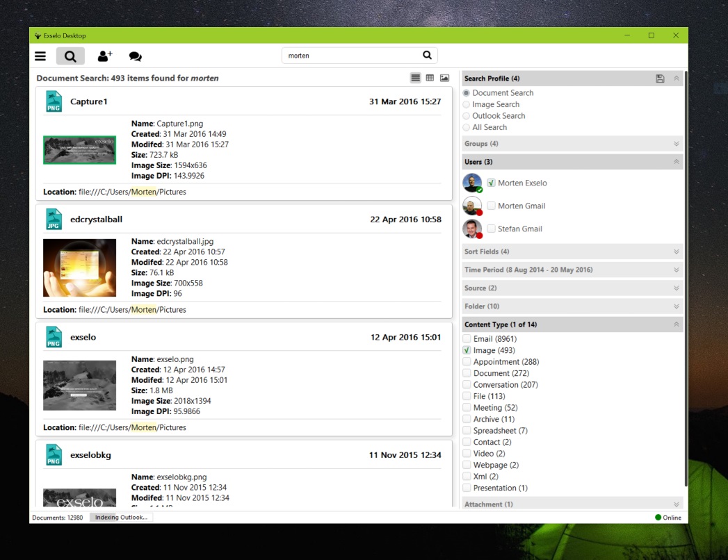Viewport: 728px width, 560px height.
Task: Open the edcrystalball result title
Action: (96, 220)
